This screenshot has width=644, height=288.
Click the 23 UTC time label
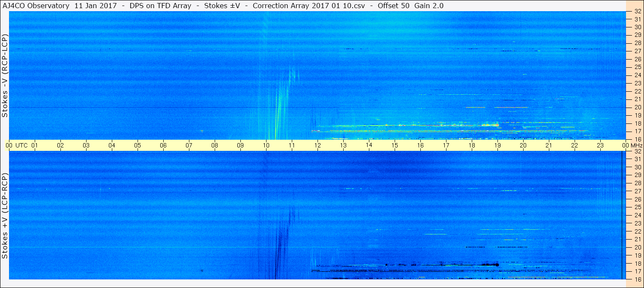600,145
